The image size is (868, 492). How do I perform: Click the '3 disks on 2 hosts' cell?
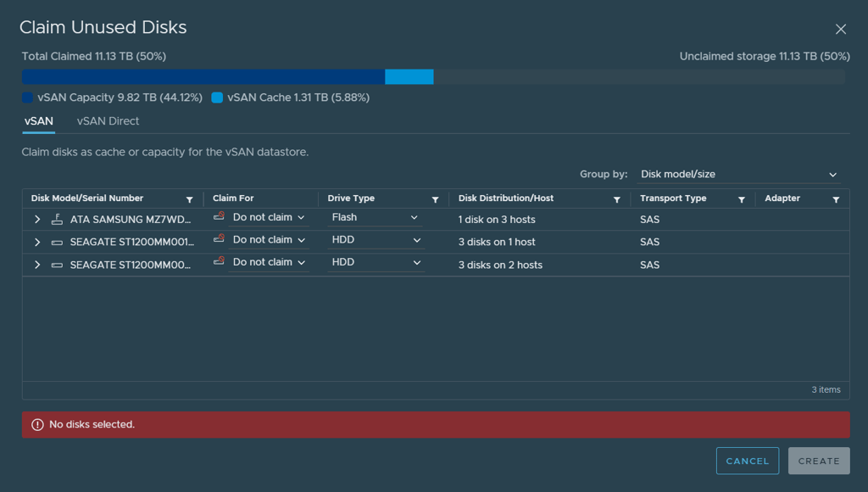pos(500,265)
